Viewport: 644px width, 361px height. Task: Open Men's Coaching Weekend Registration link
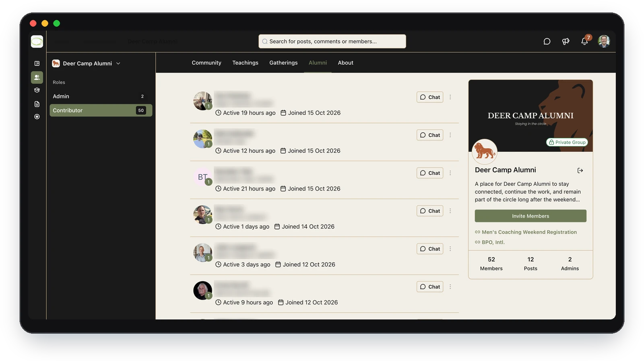tap(526, 232)
